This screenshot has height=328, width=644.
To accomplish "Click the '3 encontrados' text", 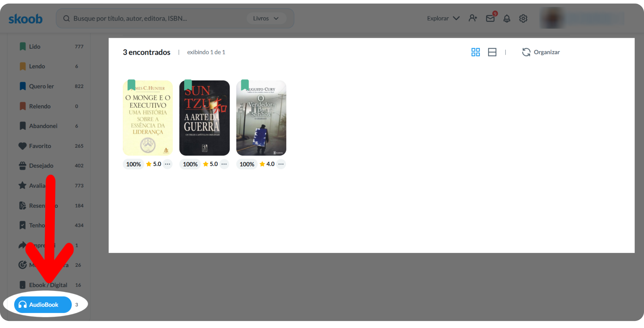I will point(147,52).
